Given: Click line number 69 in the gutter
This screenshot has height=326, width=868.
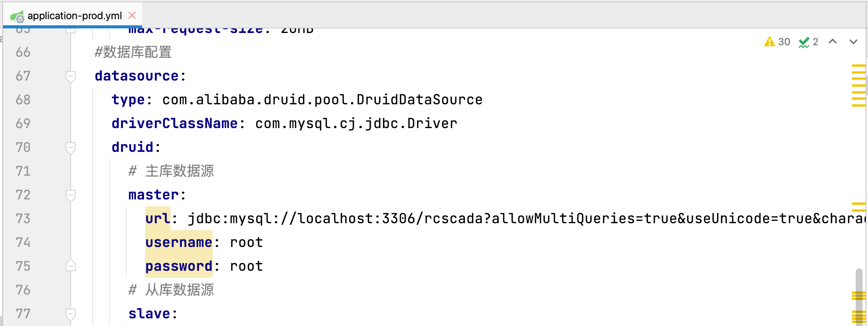Looking at the screenshot, I should 23,123.
